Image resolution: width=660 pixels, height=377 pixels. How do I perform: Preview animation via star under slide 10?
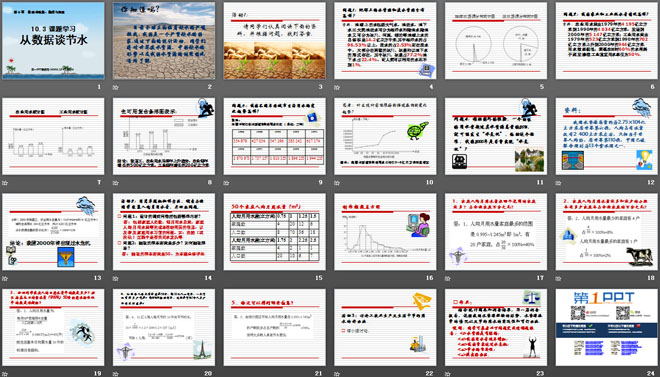[337, 183]
